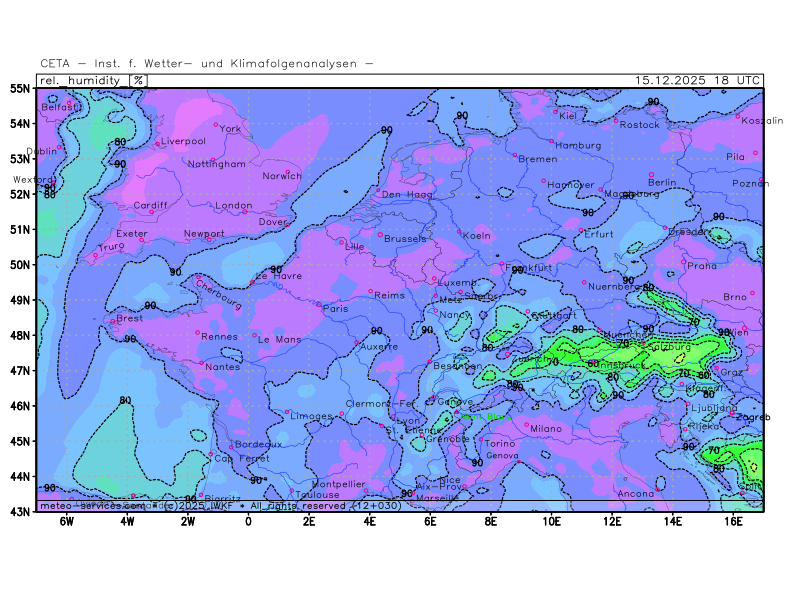The width and height of the screenshot is (800, 600).
Task: Click the Ancona city label
Action: pyautogui.click(x=636, y=494)
